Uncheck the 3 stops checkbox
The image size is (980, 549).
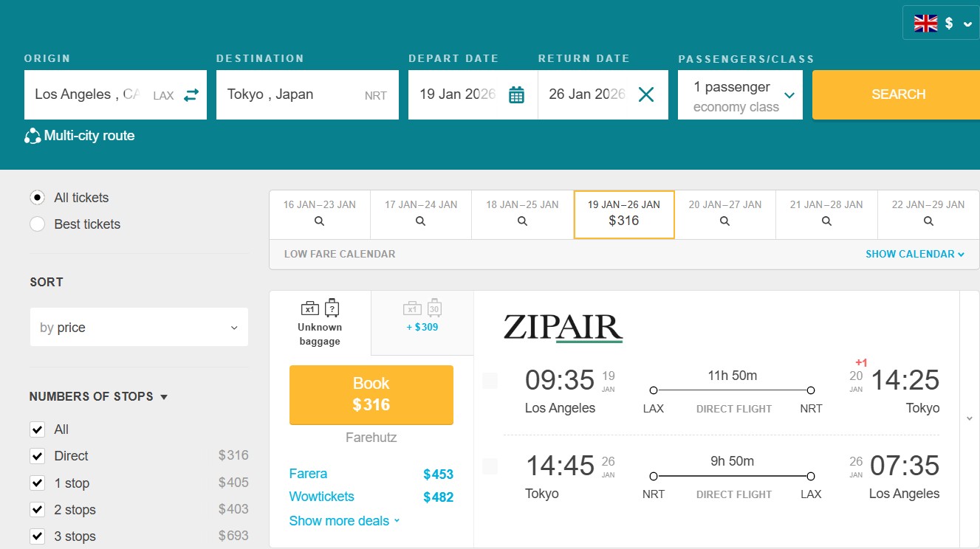38,536
